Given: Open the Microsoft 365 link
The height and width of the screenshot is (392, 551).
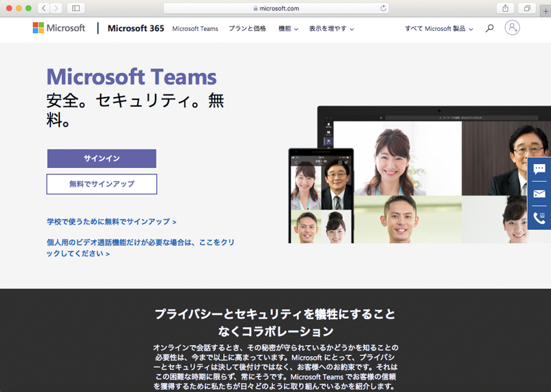Looking at the screenshot, I should pyautogui.click(x=136, y=28).
